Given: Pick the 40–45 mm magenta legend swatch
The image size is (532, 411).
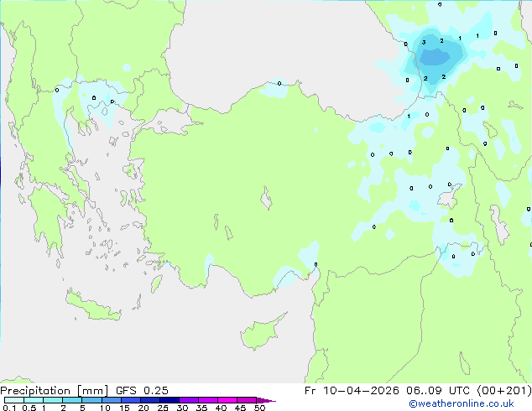Looking at the screenshot, I should pyautogui.click(x=227, y=400).
